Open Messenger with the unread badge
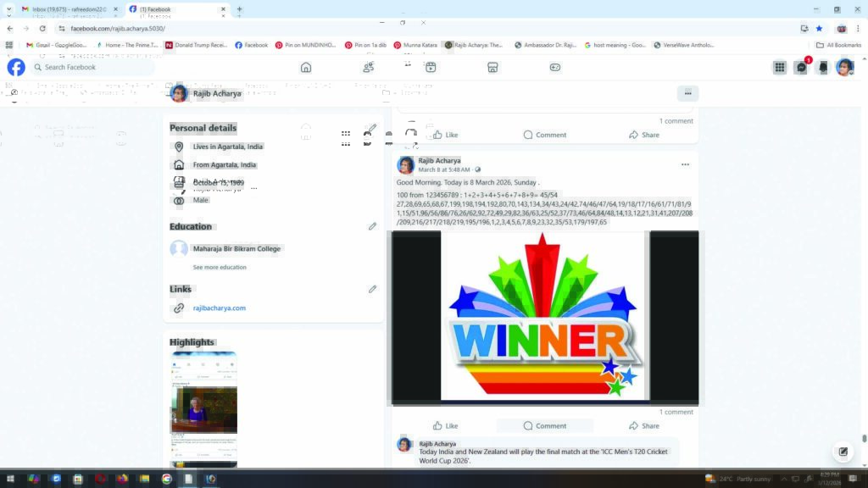868x488 pixels. coord(801,68)
